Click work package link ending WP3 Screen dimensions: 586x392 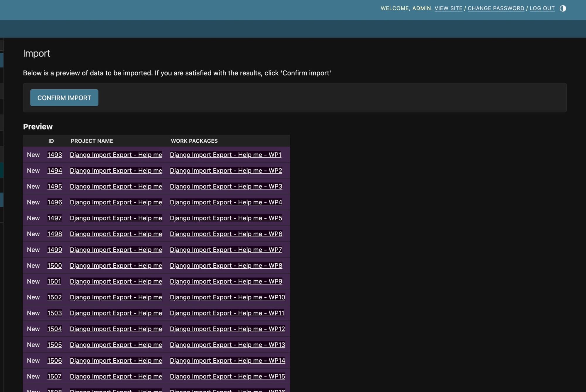tap(226, 186)
